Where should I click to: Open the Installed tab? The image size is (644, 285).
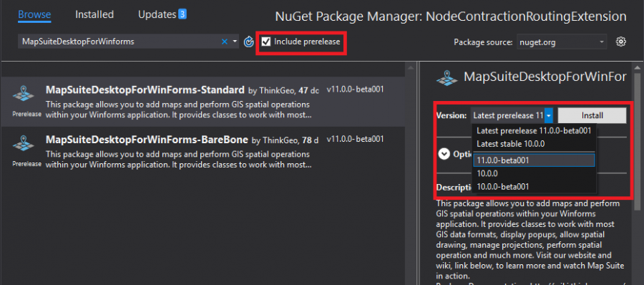pyautogui.click(x=94, y=14)
